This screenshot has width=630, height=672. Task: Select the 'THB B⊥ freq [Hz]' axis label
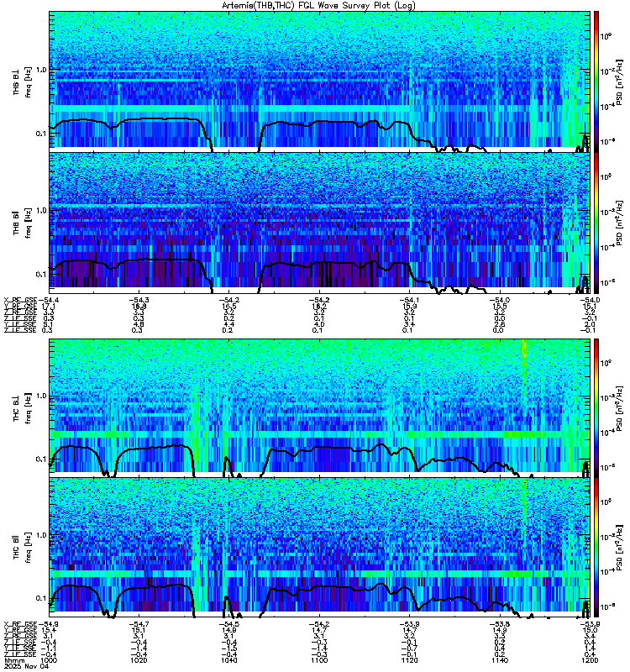point(23,81)
